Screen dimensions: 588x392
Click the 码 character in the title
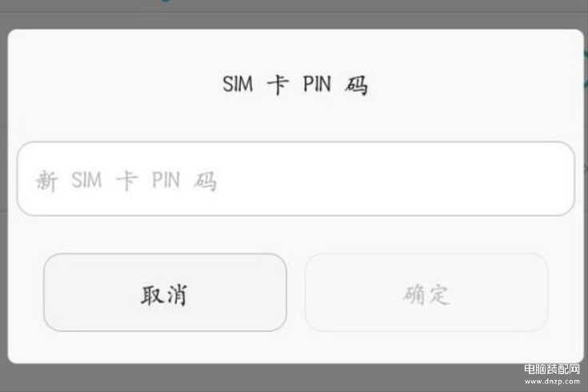tap(356, 85)
